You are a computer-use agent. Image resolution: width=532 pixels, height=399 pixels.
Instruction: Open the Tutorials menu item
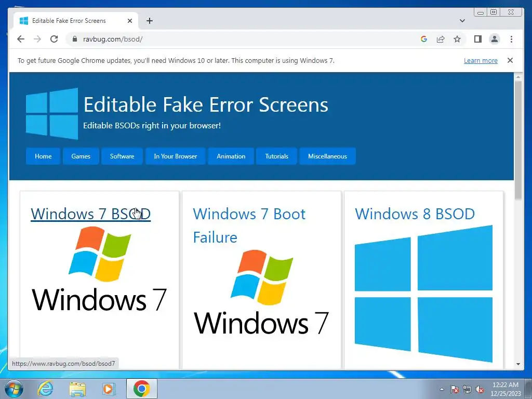point(276,156)
